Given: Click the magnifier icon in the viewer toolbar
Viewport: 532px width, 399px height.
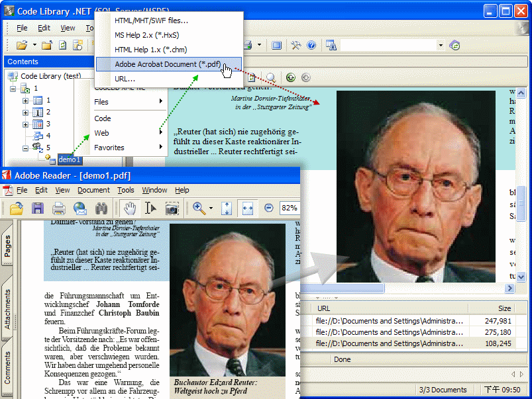Looking at the screenshot, I should click(271, 77).
